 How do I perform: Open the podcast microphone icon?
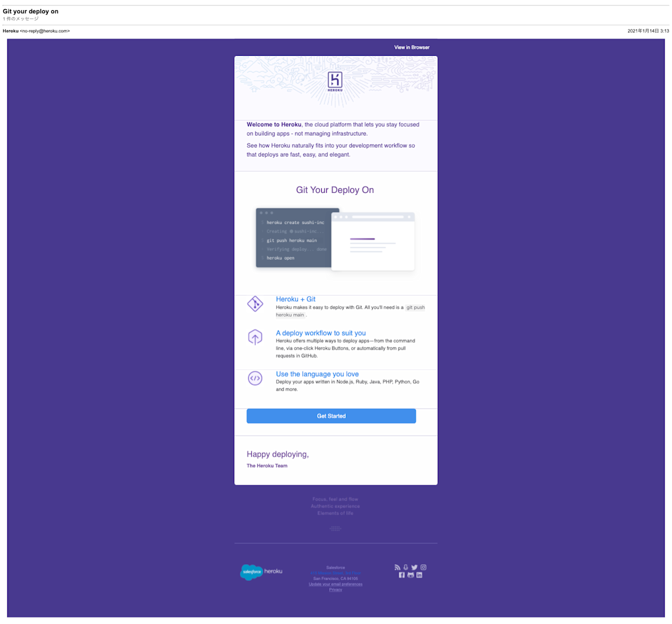[406, 568]
